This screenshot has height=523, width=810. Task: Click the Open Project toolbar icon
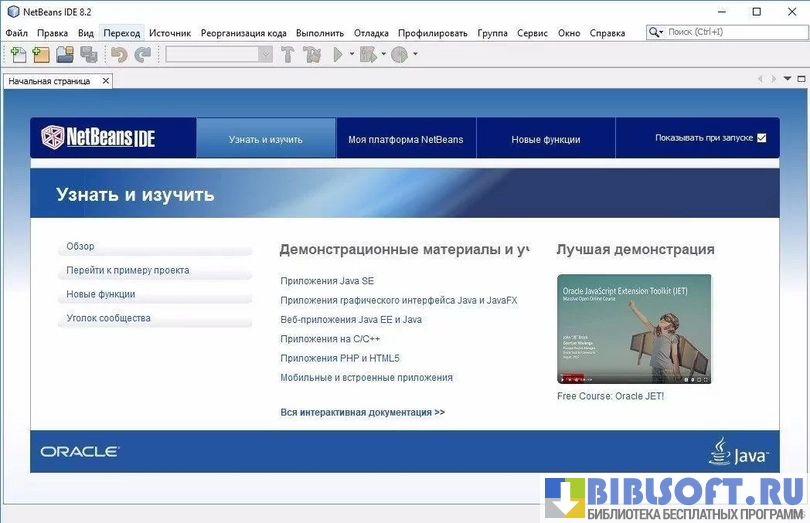coord(65,55)
